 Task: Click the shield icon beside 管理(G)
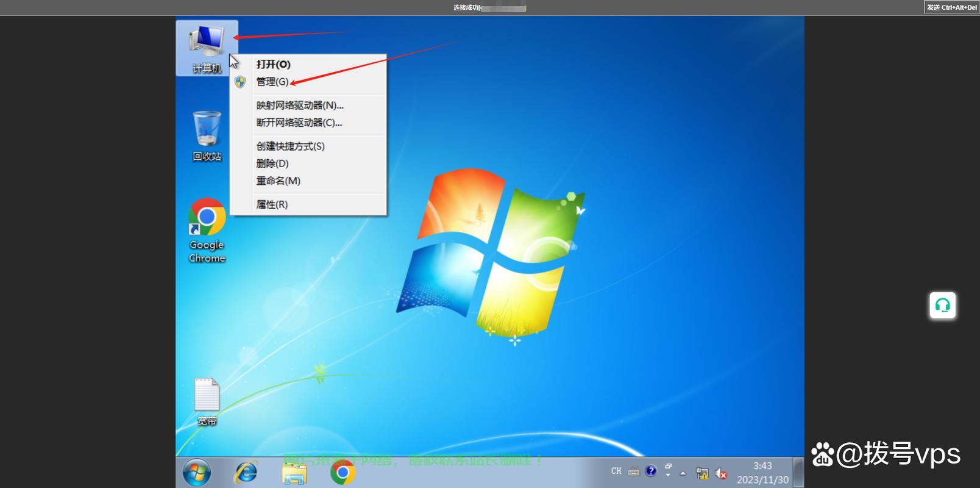240,82
